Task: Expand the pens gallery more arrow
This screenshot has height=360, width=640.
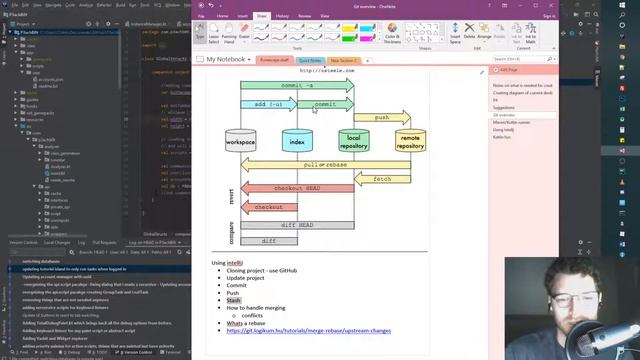Action: click(x=380, y=40)
